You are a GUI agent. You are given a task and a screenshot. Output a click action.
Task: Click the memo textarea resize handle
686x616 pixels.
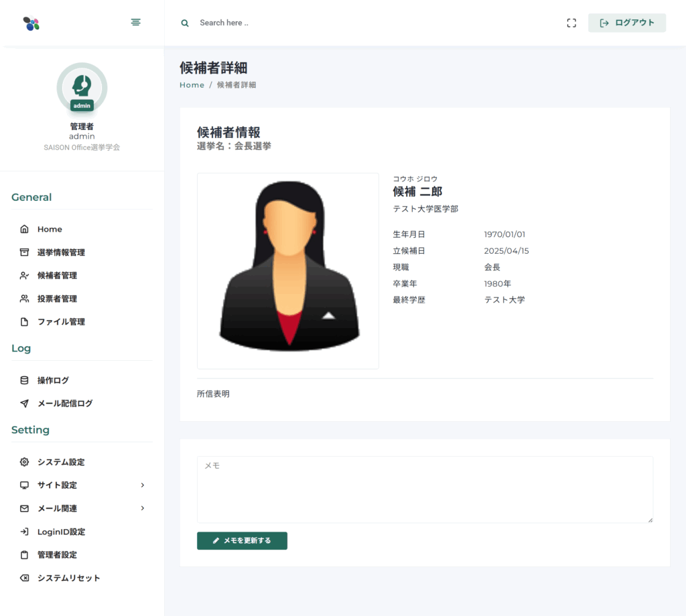[650, 520]
